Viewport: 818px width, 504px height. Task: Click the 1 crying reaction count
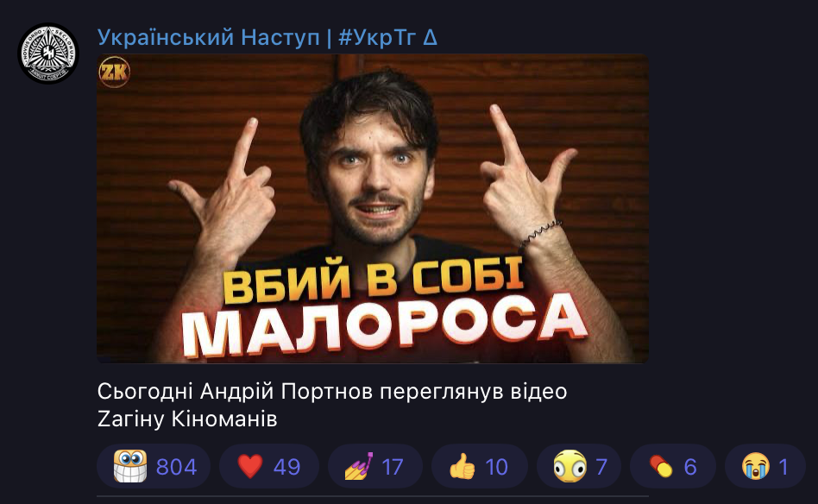point(783,467)
